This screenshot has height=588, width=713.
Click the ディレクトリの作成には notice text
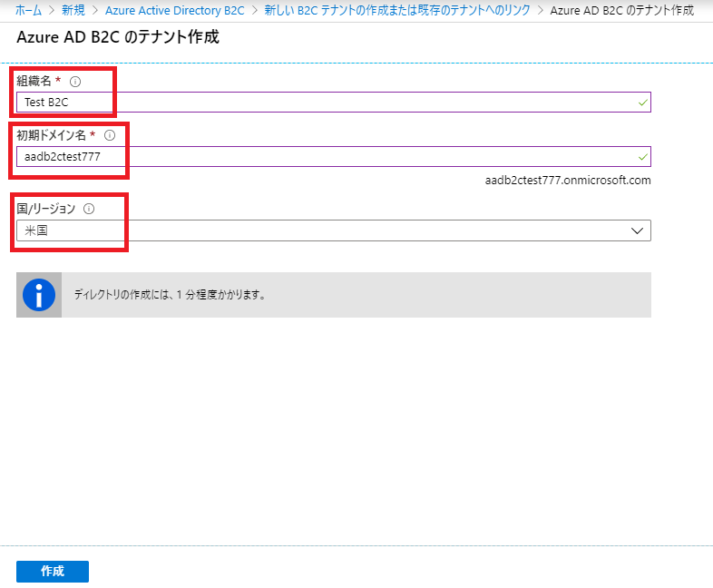pyautogui.click(x=170, y=295)
